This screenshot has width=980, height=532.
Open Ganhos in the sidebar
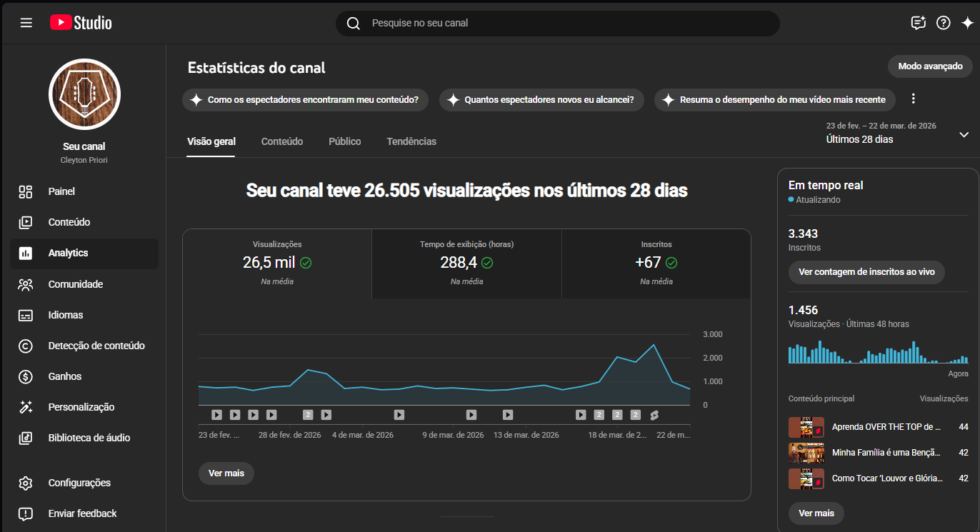click(x=64, y=376)
